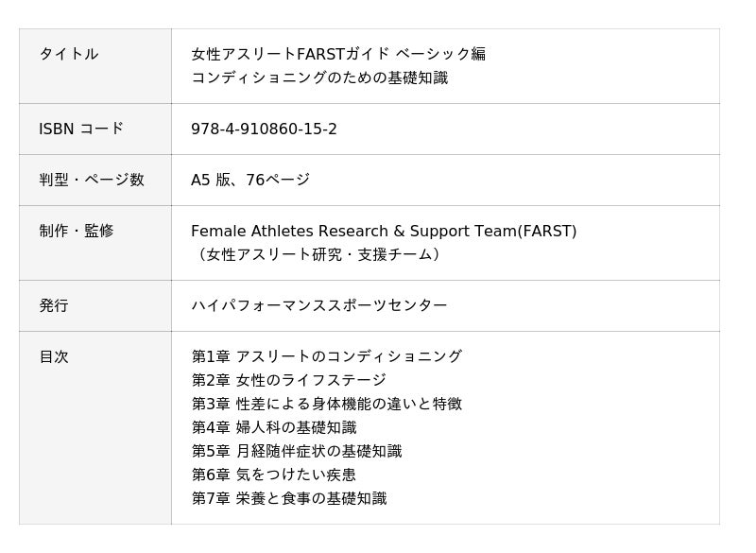
Task: Click 第4章 婦人科の基礎知識
Action: pyautogui.click(x=274, y=427)
